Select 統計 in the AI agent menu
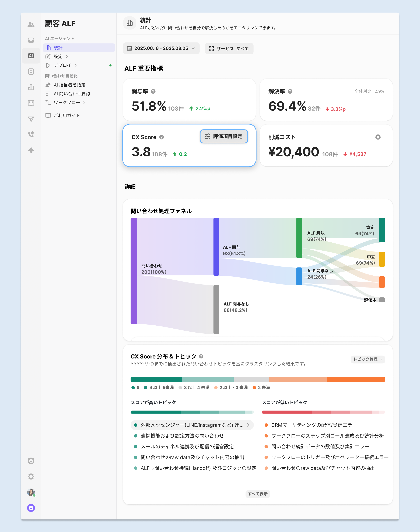Viewport: 420px width, 532px height. 58,48
